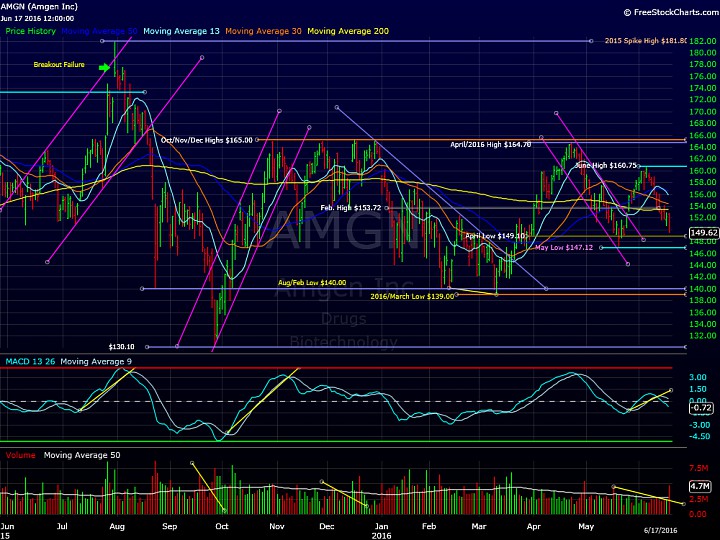Click the volume Moving Average 50 legend
Screen dimensions: 720x540
[x=82, y=456]
